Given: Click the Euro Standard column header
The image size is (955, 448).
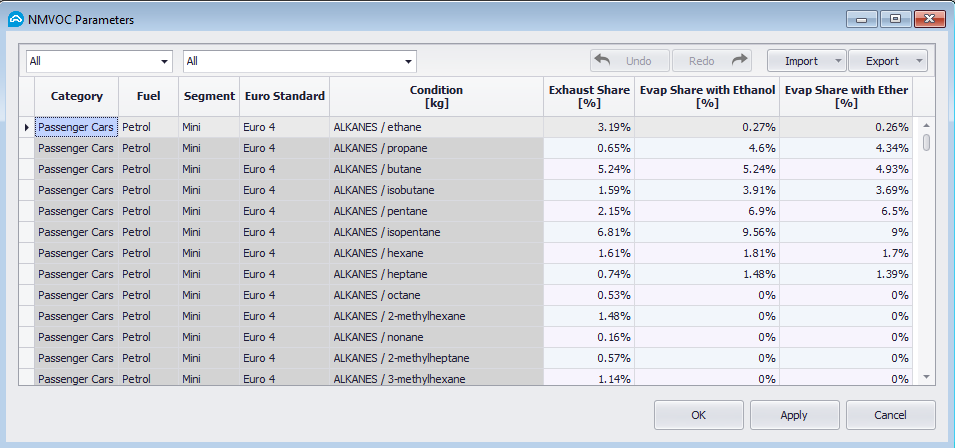Looking at the screenshot, I should [284, 96].
